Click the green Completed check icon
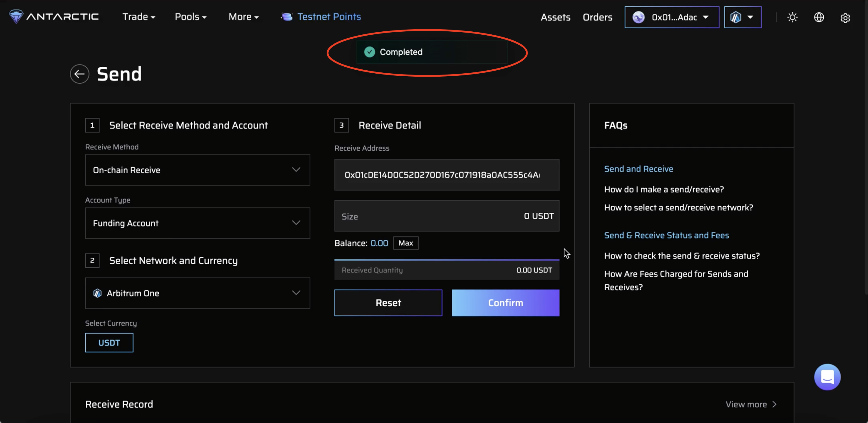 [370, 52]
